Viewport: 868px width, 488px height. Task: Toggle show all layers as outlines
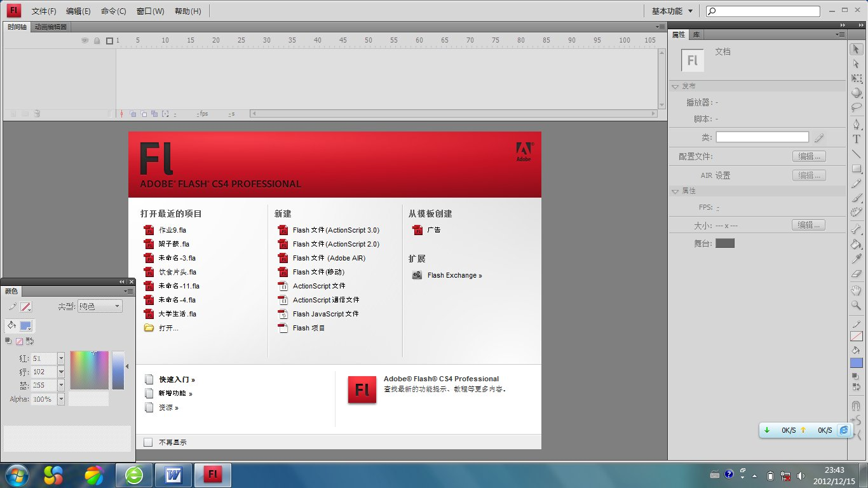tap(109, 41)
